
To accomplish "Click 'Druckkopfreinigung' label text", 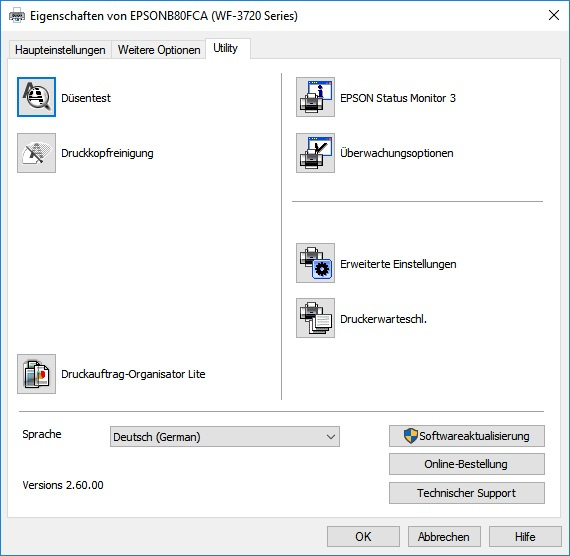I will pos(107,153).
